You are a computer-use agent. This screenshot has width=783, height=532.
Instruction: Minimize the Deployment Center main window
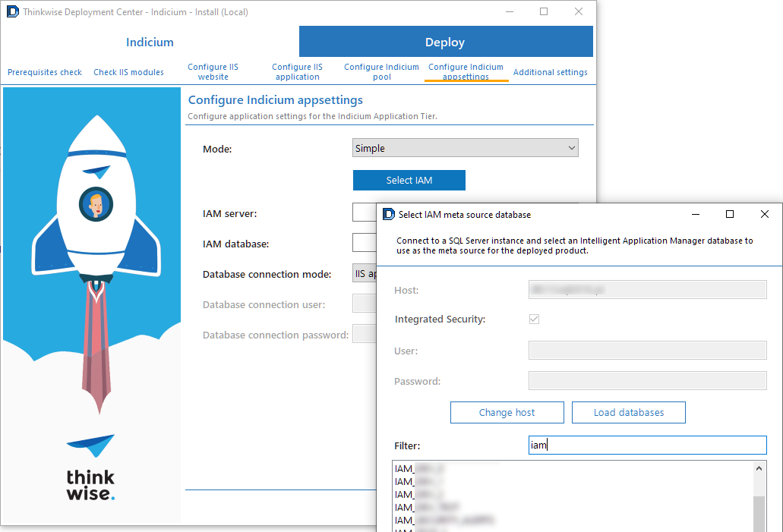[510, 11]
